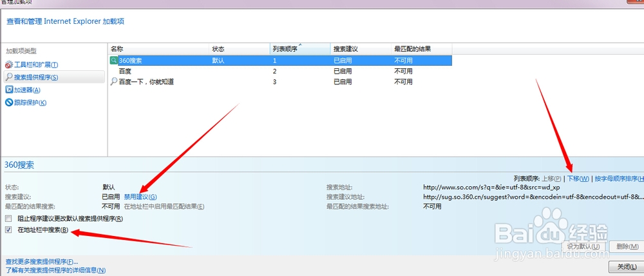Screen dimensions: 644x276
Task: Click the 加载项类型 label
Action: coord(21,51)
